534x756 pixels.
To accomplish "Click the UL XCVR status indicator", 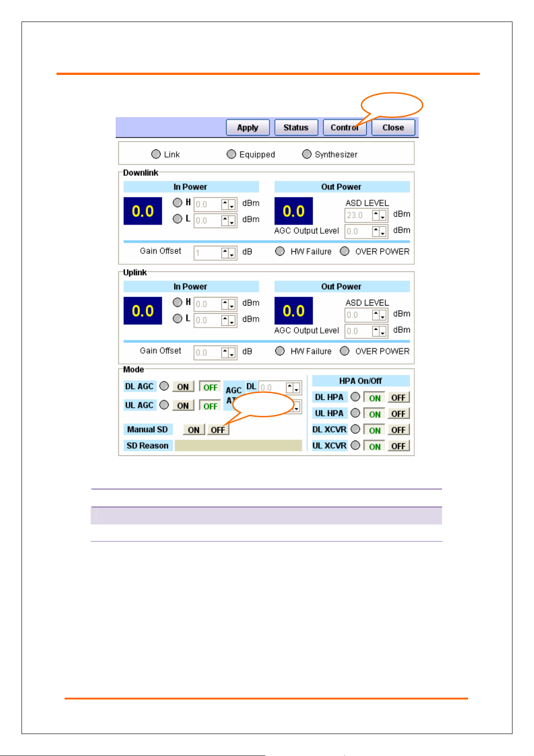I will click(355, 445).
